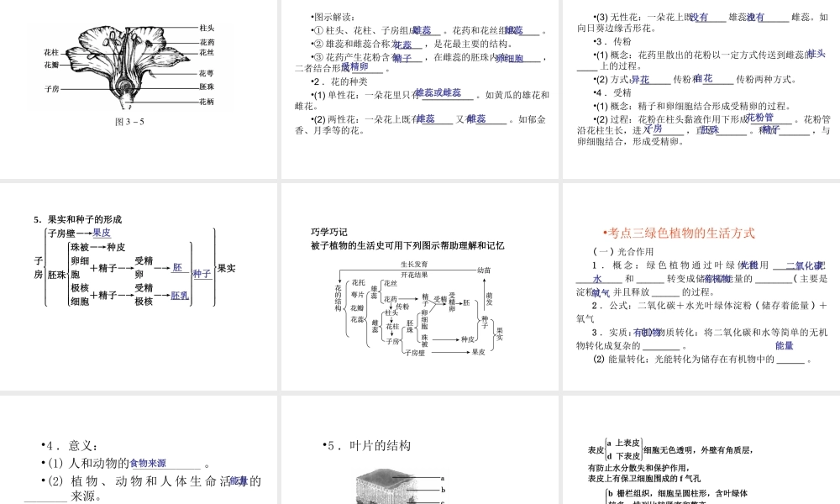Click the underlined 种子 answer

(202, 274)
